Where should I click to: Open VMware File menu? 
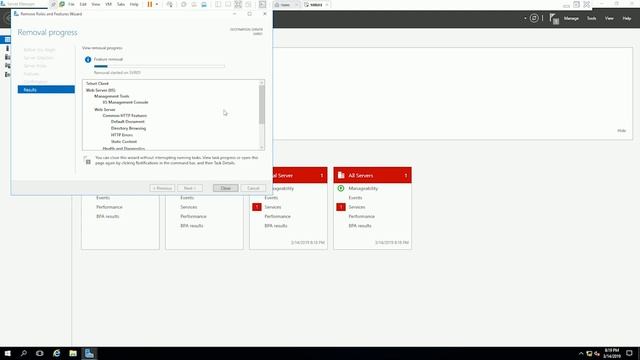[71, 4]
